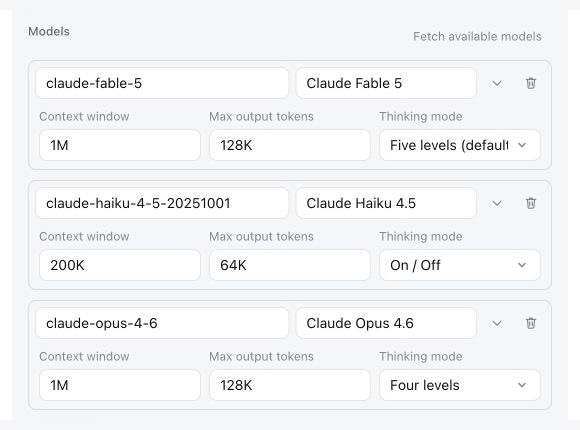The width and height of the screenshot is (580, 430).
Task: Open the On / Off thinking mode dropdown
Action: 460,265
